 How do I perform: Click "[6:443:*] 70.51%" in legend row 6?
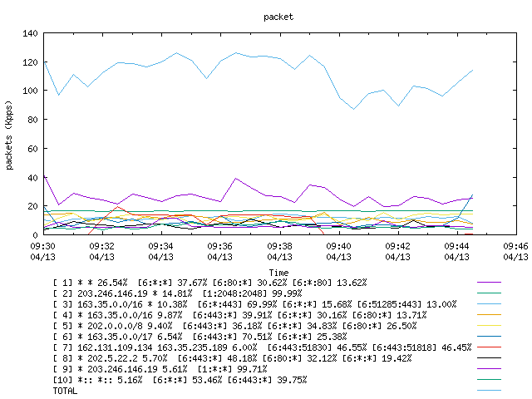[233, 337]
